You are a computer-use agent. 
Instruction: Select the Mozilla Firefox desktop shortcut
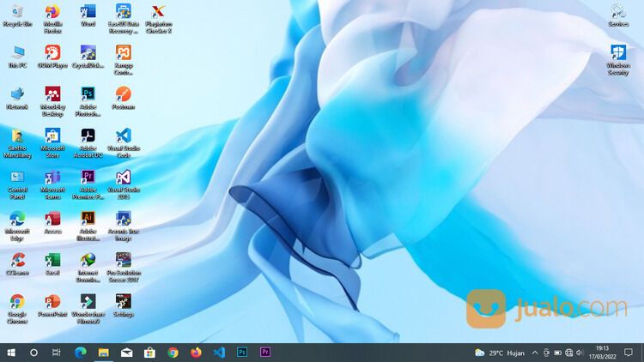point(52,19)
